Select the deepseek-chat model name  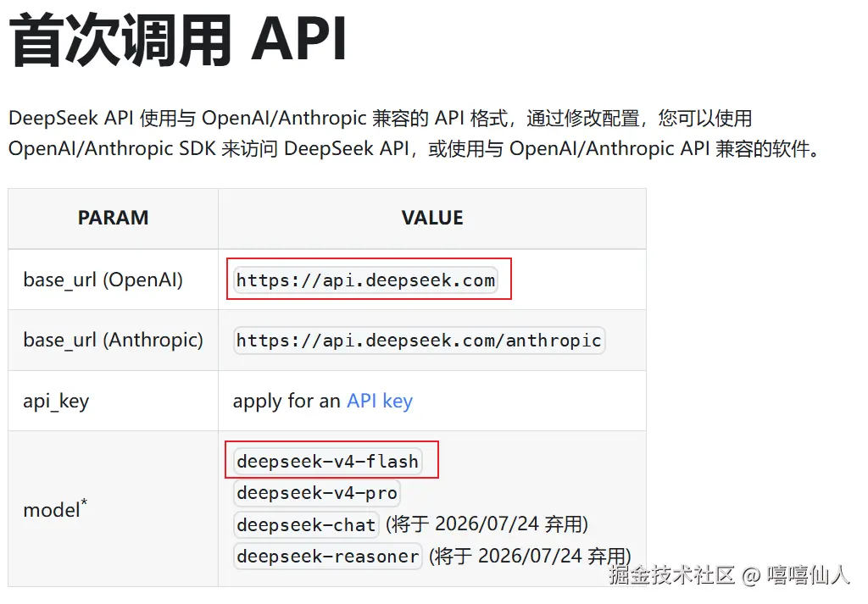click(x=306, y=524)
